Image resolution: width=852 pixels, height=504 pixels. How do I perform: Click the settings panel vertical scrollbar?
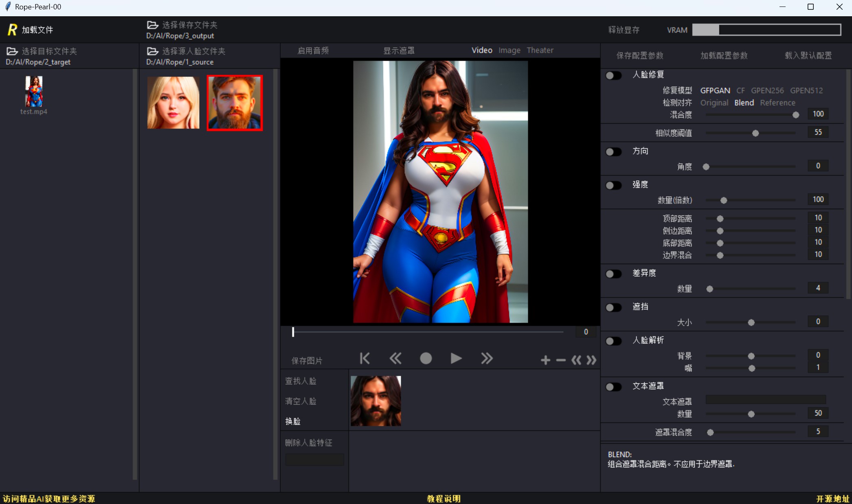coord(849,184)
